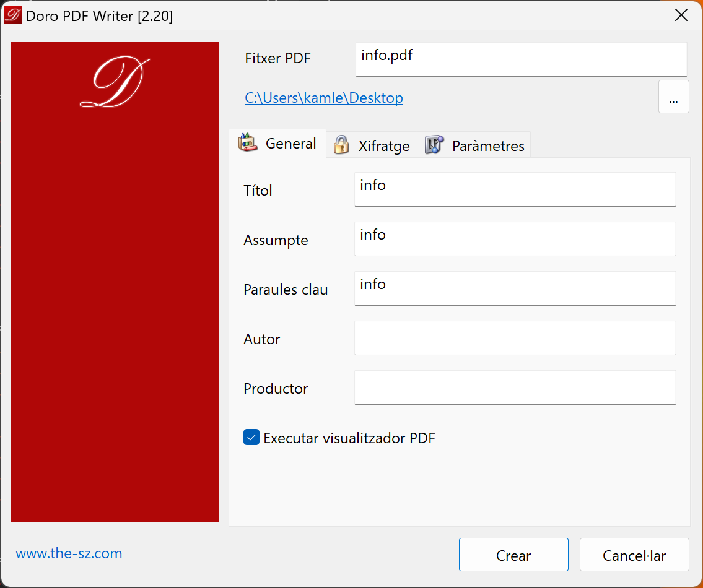The width and height of the screenshot is (703, 588).
Task: Click the Autor label
Action: click(x=262, y=339)
